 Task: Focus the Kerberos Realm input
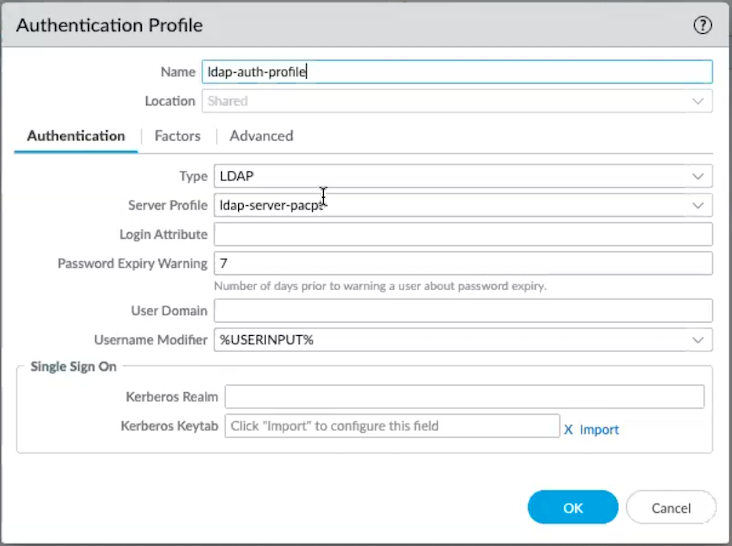[464, 397]
